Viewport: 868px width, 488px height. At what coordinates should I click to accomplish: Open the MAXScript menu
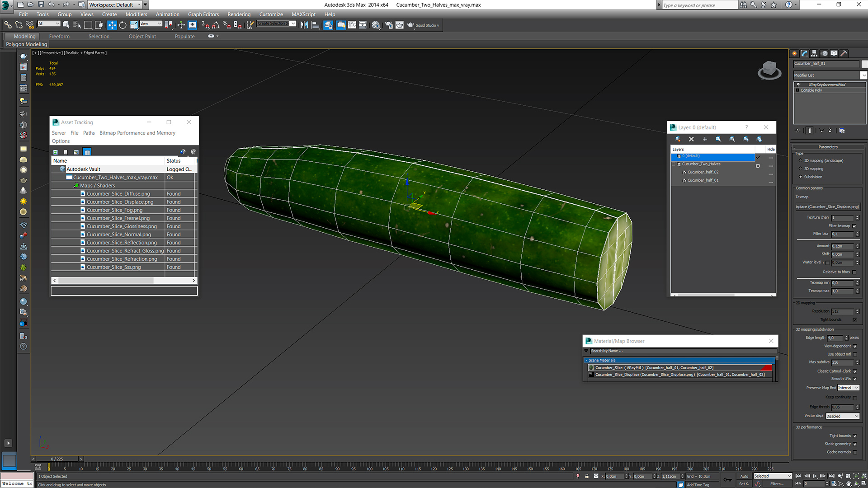(x=303, y=14)
